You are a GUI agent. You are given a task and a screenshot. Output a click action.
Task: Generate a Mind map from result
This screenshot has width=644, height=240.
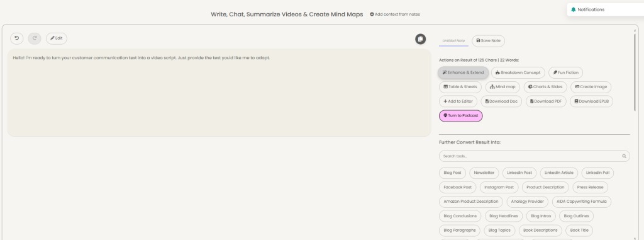click(502, 87)
